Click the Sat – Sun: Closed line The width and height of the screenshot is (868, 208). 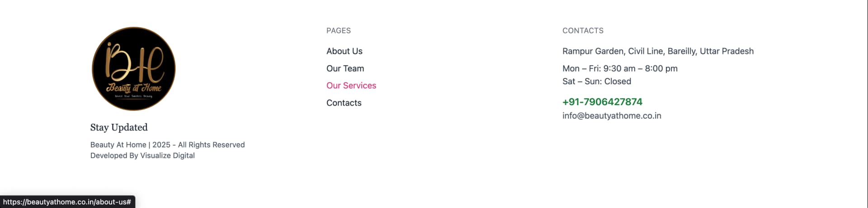597,82
